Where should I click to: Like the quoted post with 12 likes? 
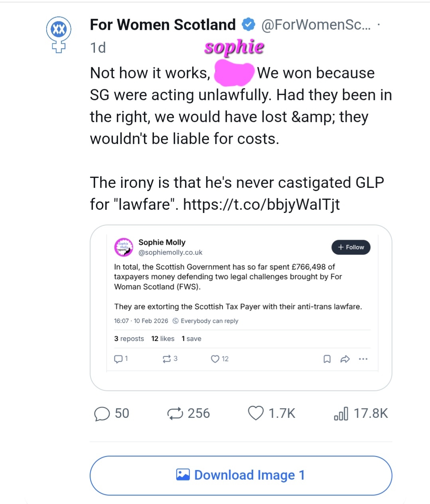point(215,359)
